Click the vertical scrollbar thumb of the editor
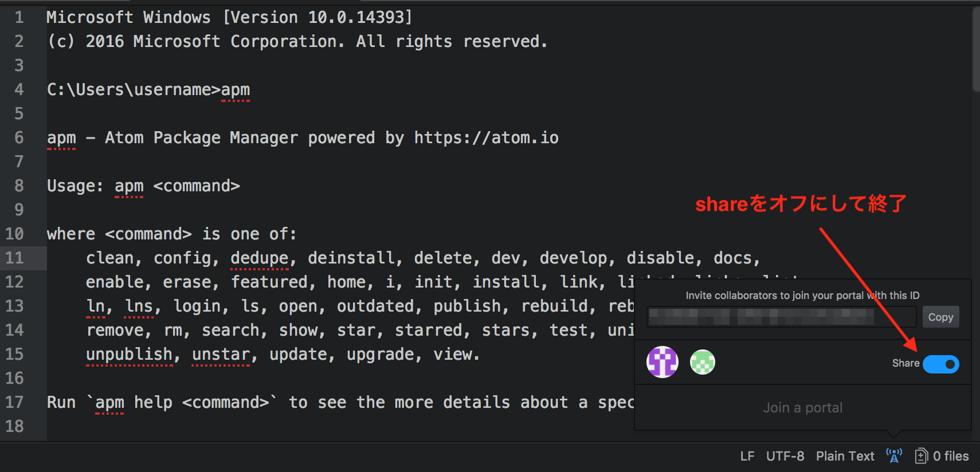 [x=975, y=49]
